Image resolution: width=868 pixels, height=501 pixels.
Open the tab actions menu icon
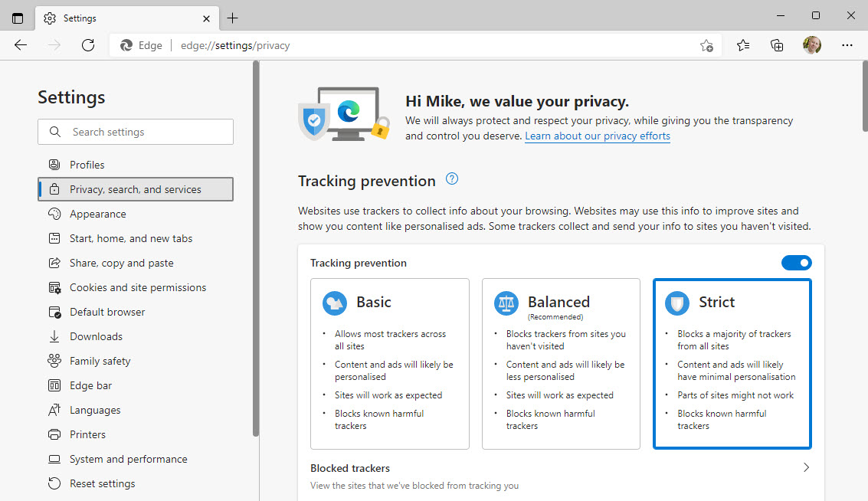[x=18, y=18]
